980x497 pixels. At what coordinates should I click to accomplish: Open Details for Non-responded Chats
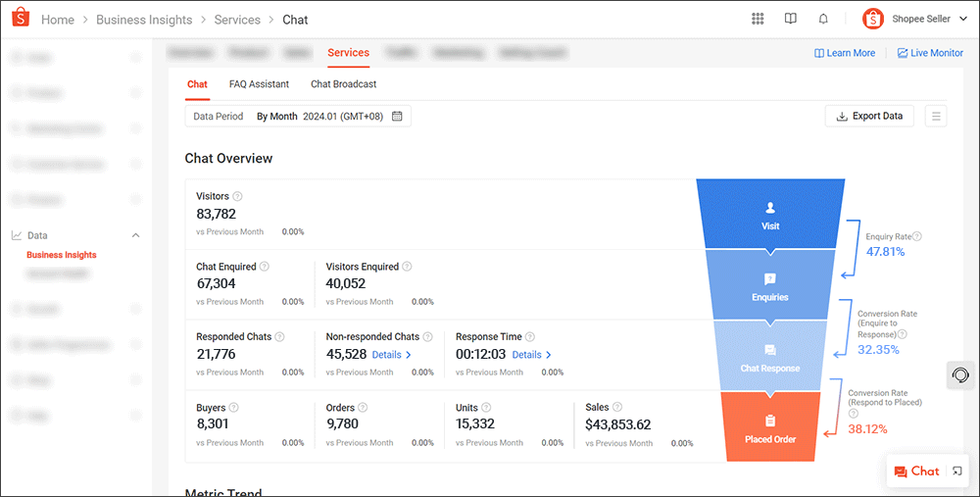click(x=392, y=355)
